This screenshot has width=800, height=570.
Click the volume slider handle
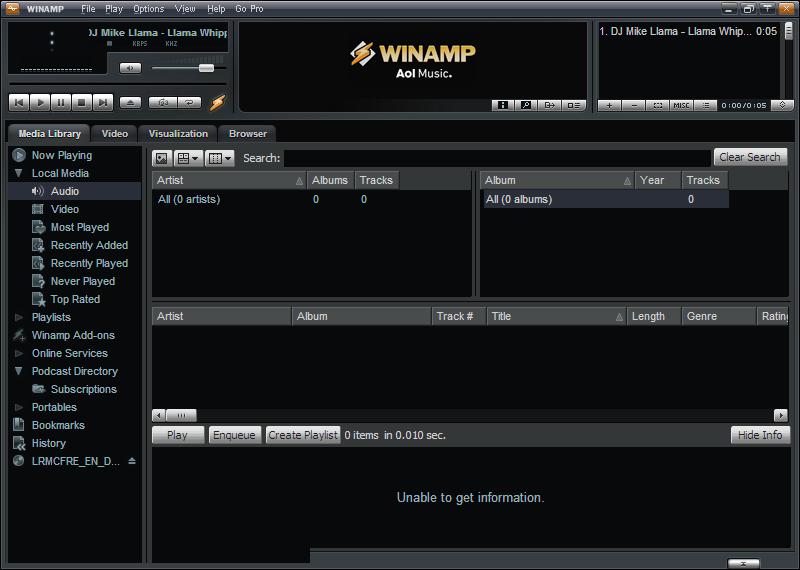[x=206, y=68]
